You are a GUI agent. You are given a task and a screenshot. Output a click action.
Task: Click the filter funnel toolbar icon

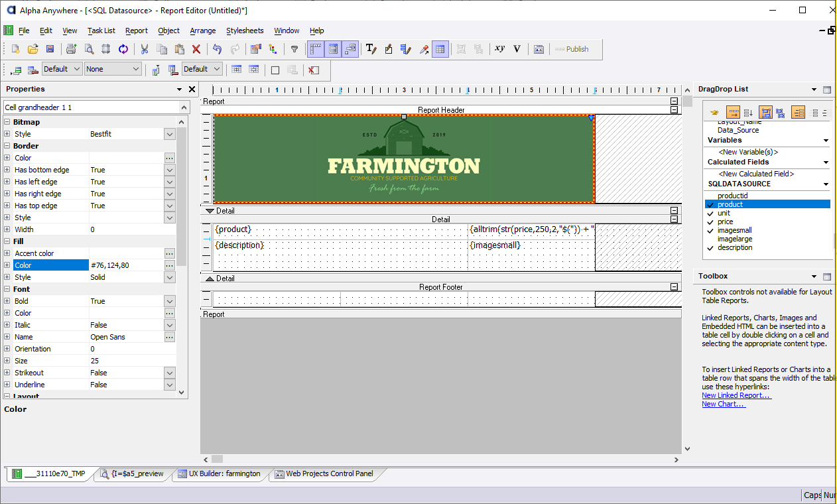coord(294,49)
